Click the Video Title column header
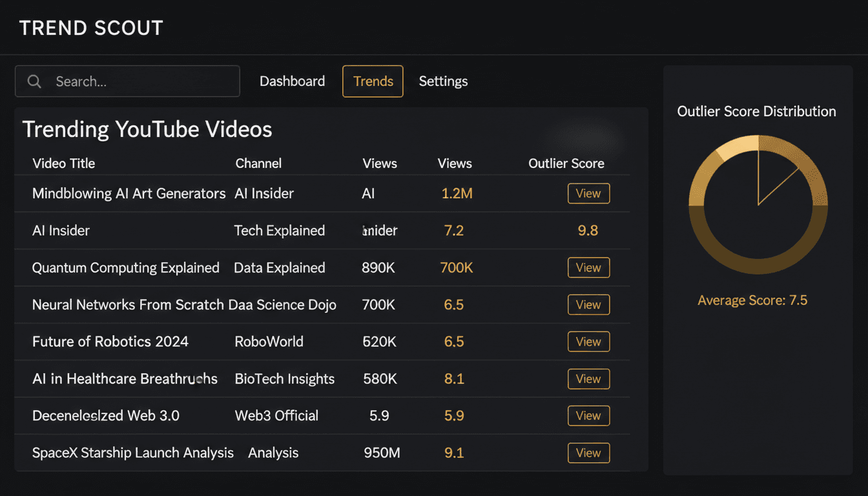The width and height of the screenshot is (868, 496). click(x=63, y=163)
